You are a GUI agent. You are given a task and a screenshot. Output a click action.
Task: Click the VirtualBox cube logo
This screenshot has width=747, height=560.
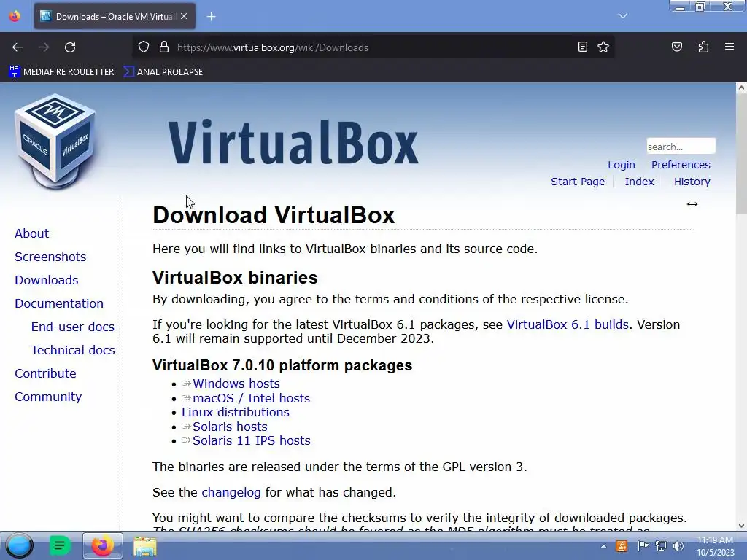tap(55, 141)
